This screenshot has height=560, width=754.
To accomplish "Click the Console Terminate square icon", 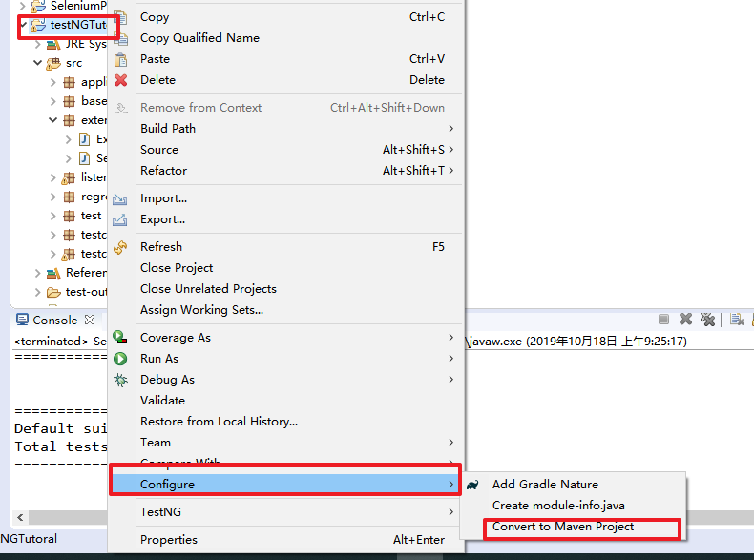I will (663, 320).
